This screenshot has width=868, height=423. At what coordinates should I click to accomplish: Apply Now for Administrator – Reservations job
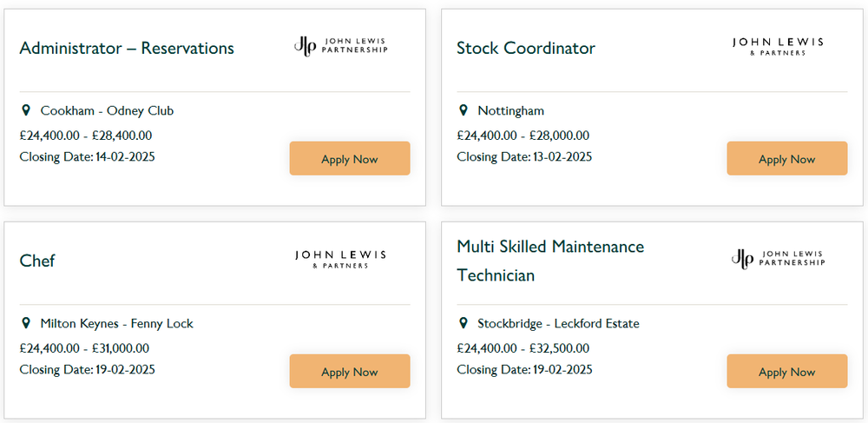(350, 159)
